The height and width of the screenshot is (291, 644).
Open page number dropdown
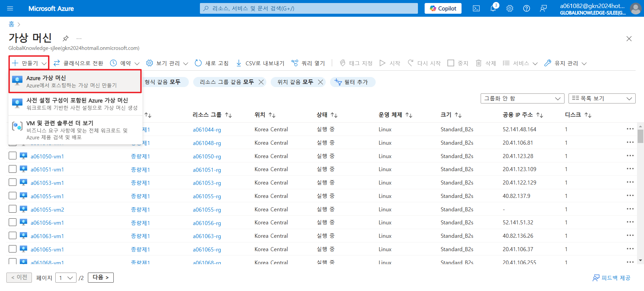point(66,278)
